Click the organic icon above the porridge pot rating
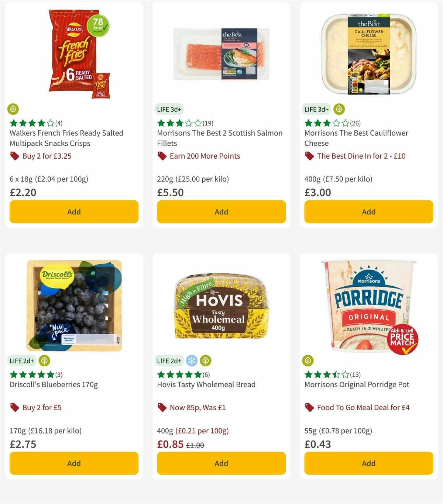Viewport: 443px width, 504px height. [309, 360]
